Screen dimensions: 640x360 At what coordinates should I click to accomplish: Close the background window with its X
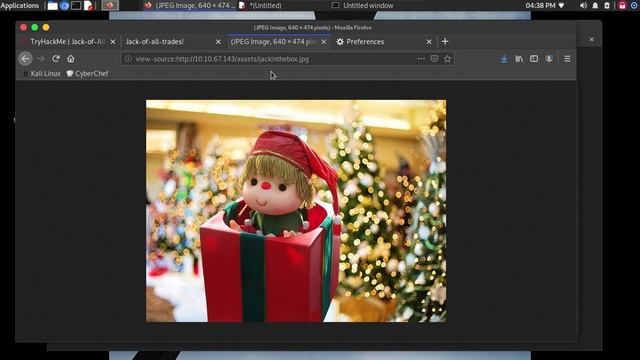(x=591, y=40)
